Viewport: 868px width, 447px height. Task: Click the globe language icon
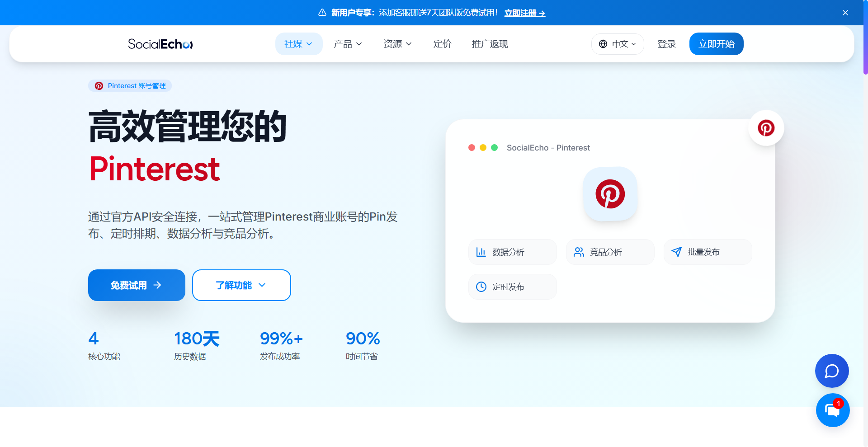[x=603, y=44]
